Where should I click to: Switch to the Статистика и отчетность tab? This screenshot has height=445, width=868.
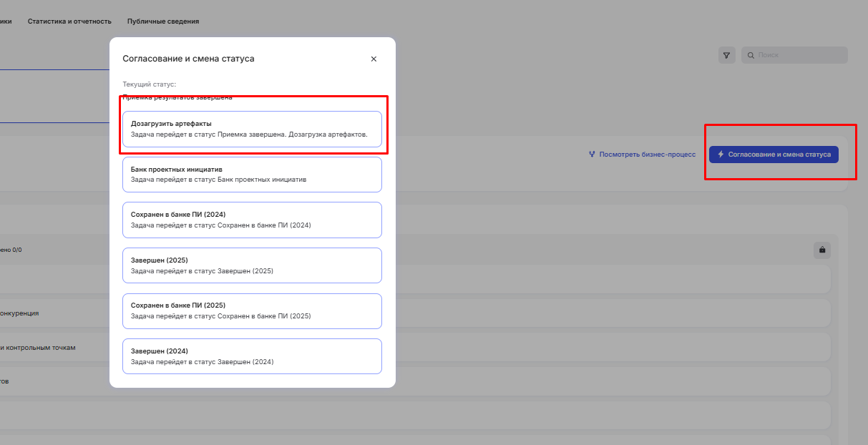pyautogui.click(x=70, y=21)
